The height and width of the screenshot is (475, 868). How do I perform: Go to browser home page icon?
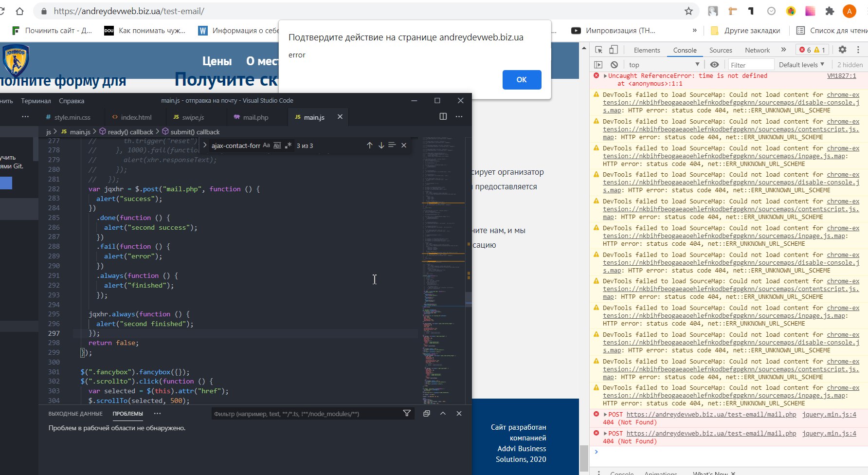coord(19,11)
